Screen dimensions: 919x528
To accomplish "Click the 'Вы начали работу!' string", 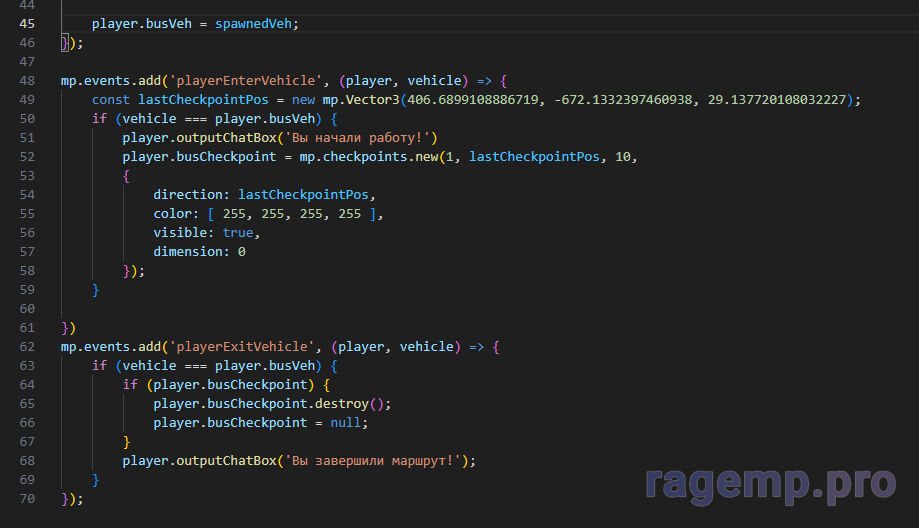I will point(357,138).
